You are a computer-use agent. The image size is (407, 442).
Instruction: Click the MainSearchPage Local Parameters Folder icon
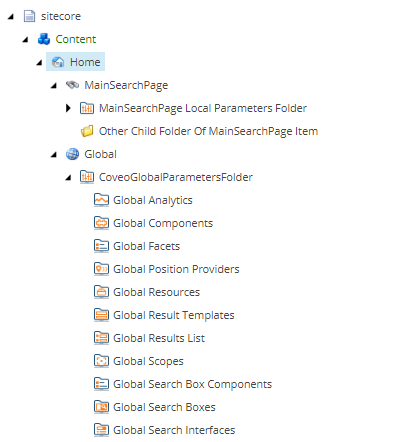[87, 108]
